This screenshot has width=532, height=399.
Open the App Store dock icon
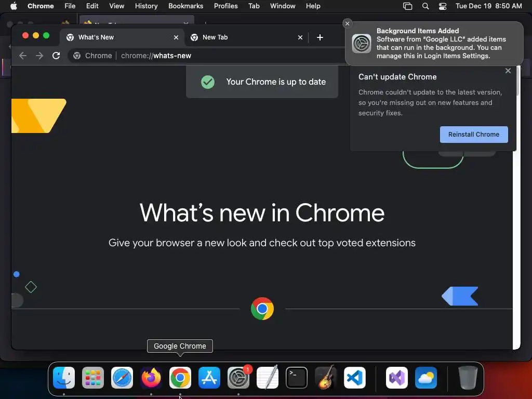(209, 378)
